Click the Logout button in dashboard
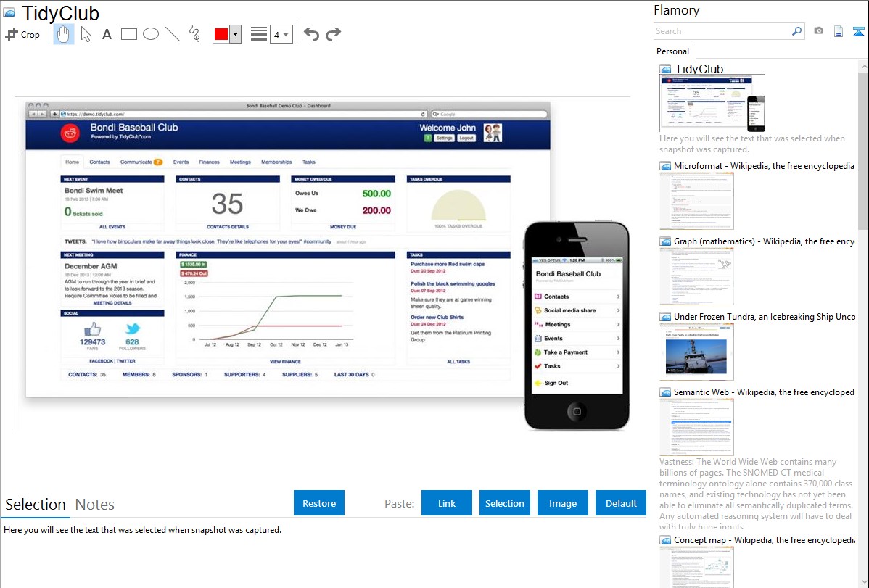Screen dimensions: 869x588 click(466, 138)
